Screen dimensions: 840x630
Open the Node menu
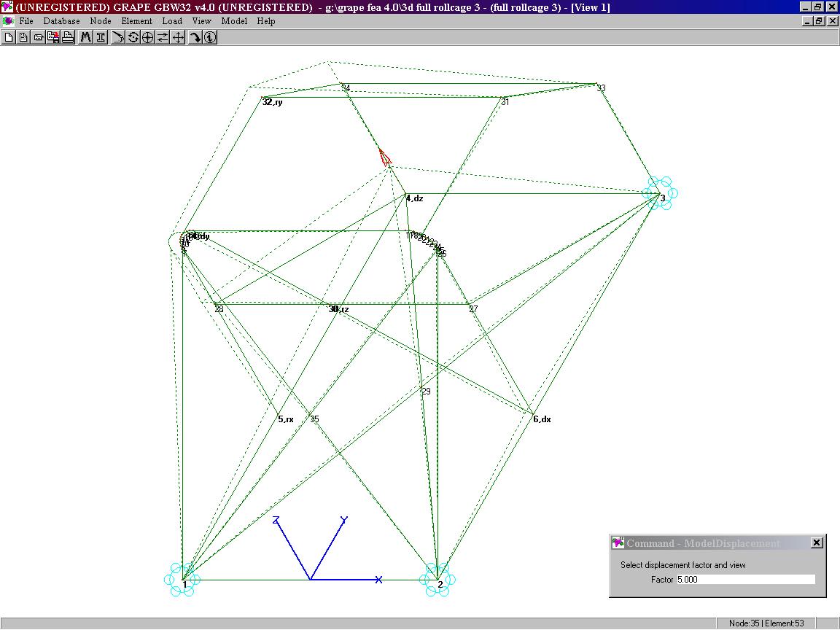click(x=101, y=21)
